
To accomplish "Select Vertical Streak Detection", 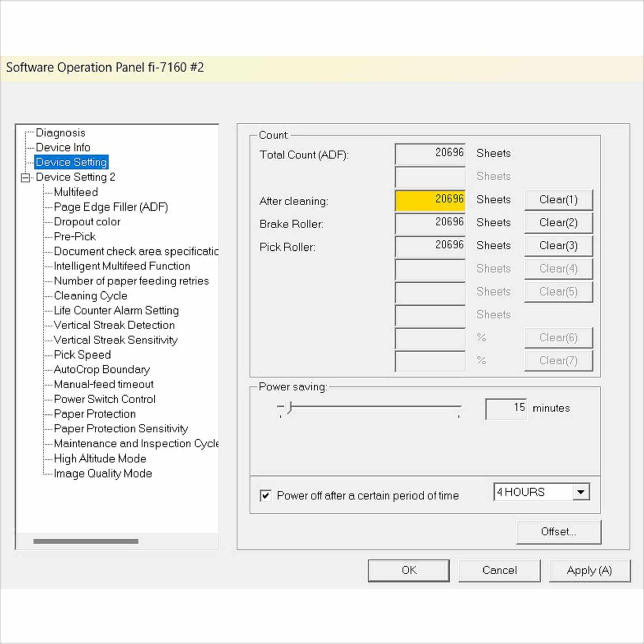I will (x=114, y=325).
